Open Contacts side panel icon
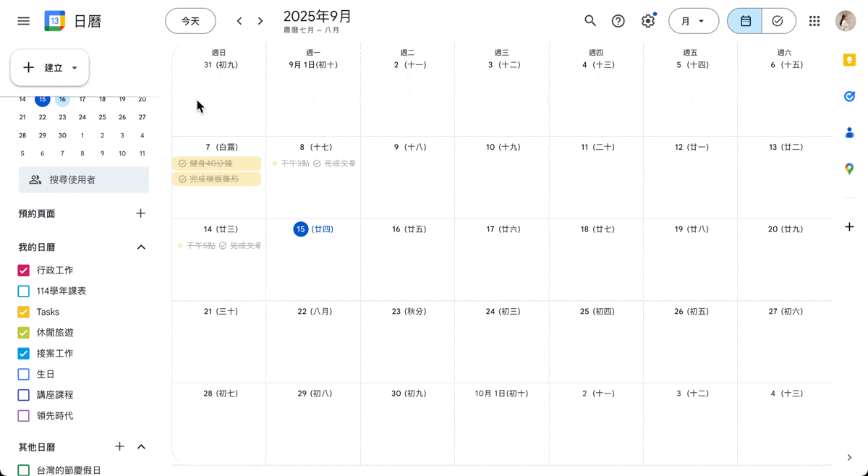Viewport: 868px width, 476px height. [849, 132]
